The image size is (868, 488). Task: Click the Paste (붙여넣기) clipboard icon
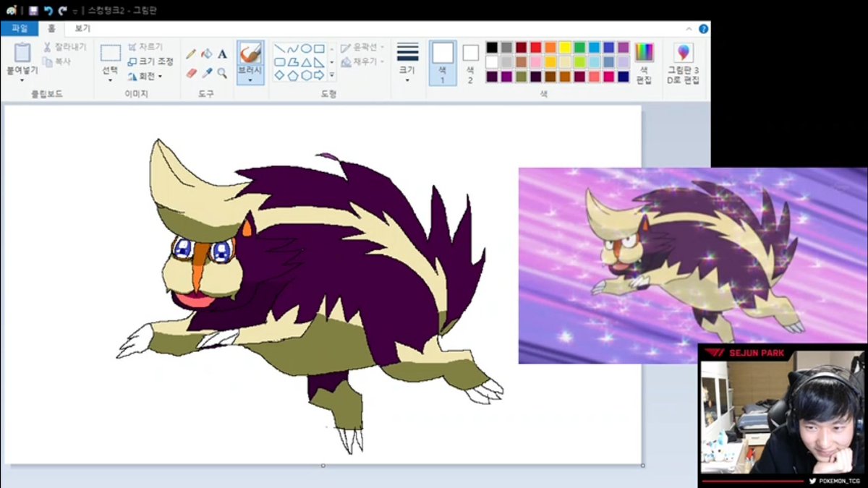pos(22,53)
